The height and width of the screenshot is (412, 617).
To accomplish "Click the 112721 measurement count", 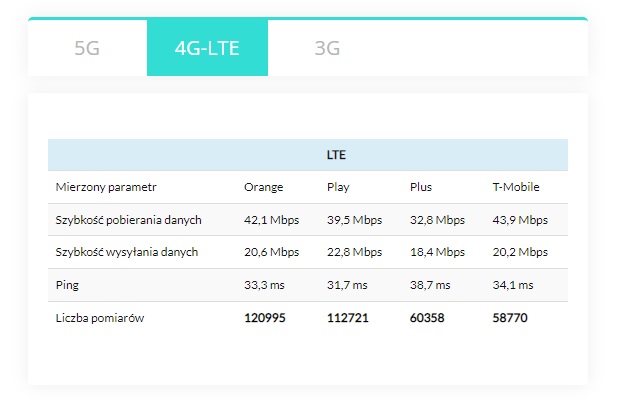I will click(x=347, y=318).
